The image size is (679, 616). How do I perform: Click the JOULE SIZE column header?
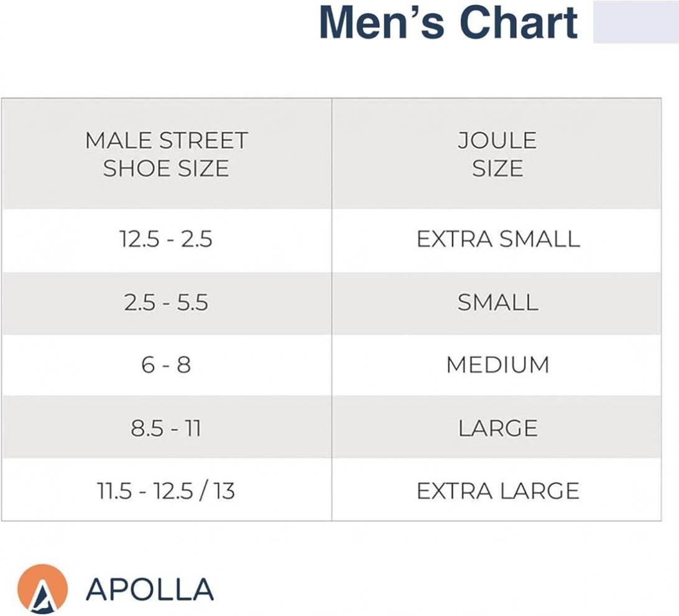[x=497, y=154]
